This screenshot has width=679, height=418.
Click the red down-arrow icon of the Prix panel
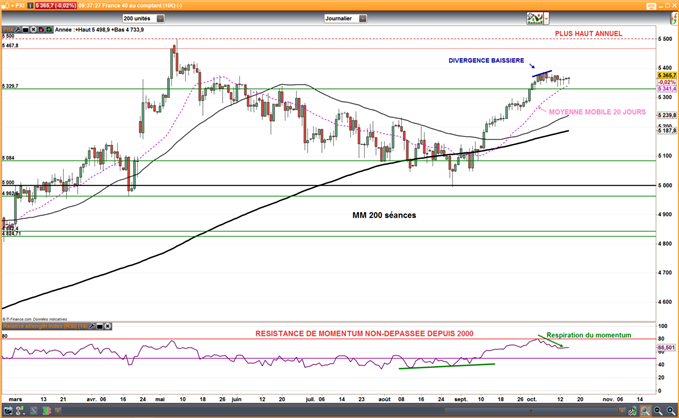[41, 30]
